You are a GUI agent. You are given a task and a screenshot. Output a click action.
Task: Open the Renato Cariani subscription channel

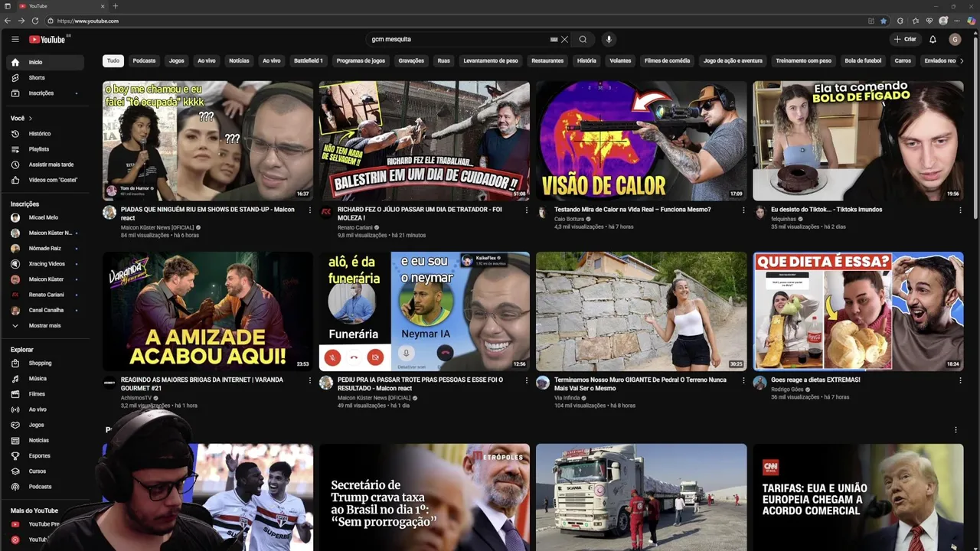tap(45, 295)
